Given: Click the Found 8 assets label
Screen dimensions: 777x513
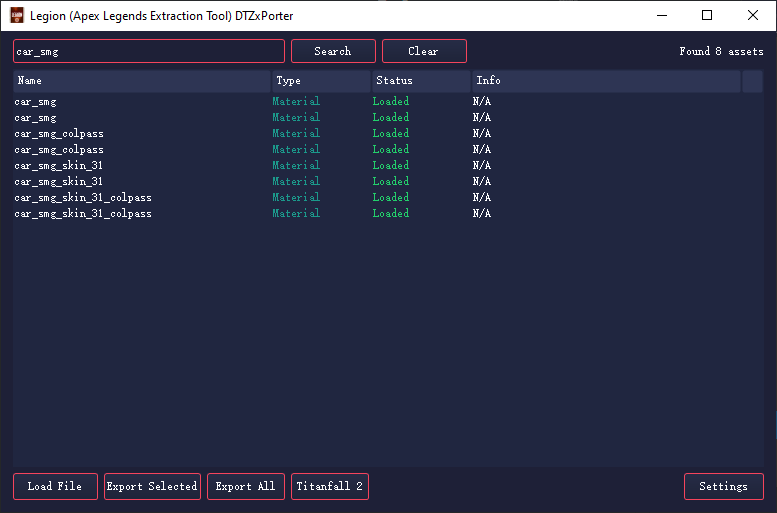Looking at the screenshot, I should (721, 52).
